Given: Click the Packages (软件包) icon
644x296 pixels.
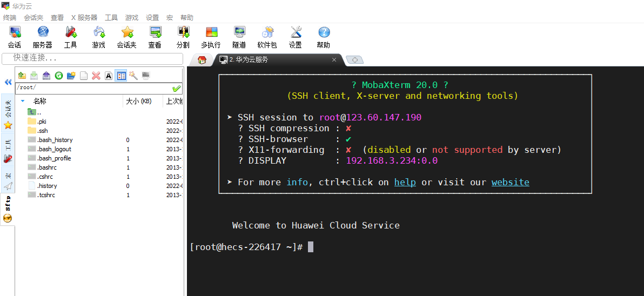Looking at the screenshot, I should click(x=267, y=37).
